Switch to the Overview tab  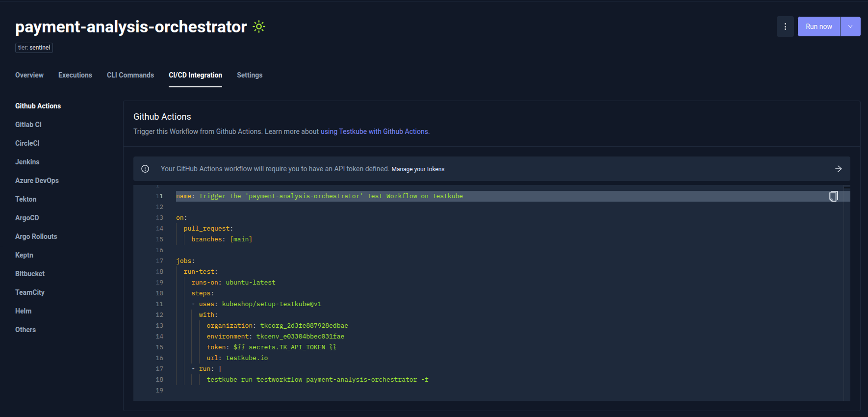click(x=29, y=75)
